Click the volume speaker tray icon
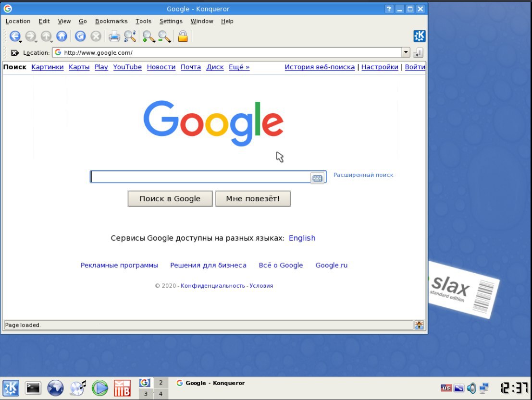This screenshot has height=400, width=532. [471, 388]
